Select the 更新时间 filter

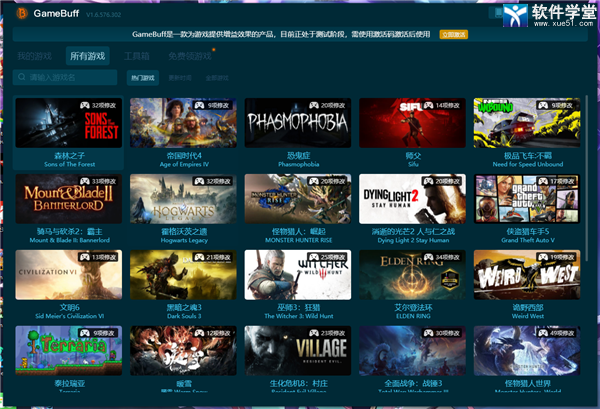coord(180,78)
